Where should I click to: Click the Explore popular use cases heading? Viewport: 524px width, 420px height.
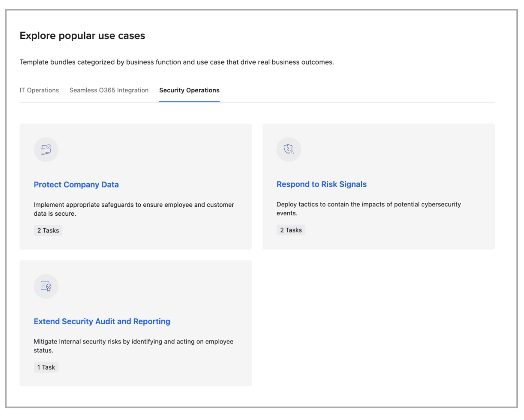[82, 36]
